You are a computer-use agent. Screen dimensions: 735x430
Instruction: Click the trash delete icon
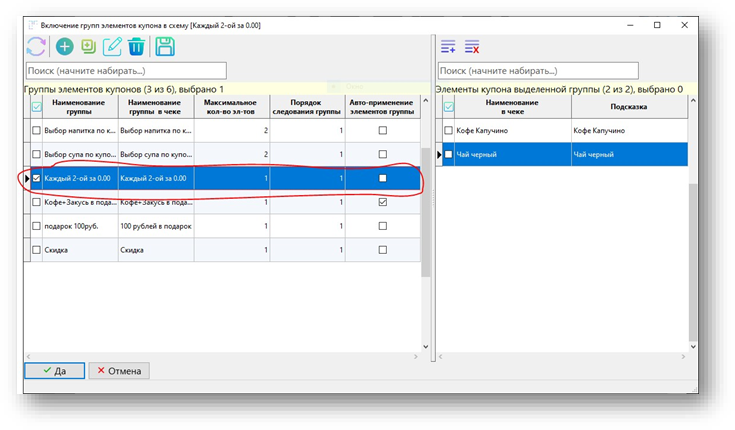click(x=137, y=46)
